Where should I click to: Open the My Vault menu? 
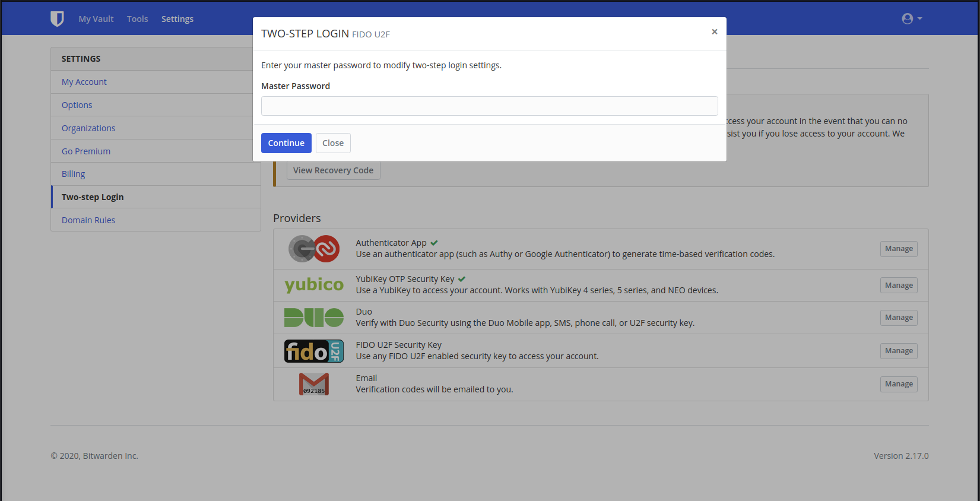click(x=96, y=19)
